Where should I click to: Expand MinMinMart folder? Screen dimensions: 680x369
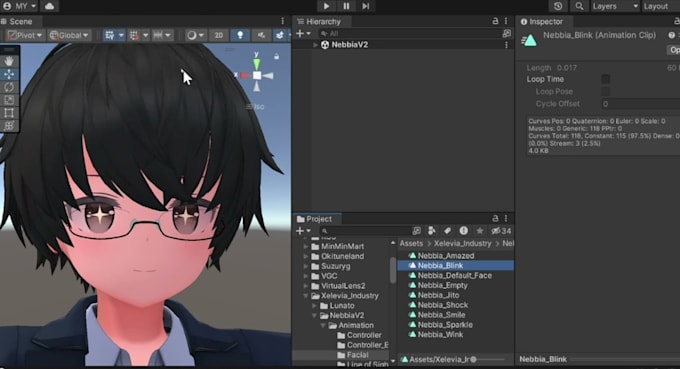(x=306, y=246)
